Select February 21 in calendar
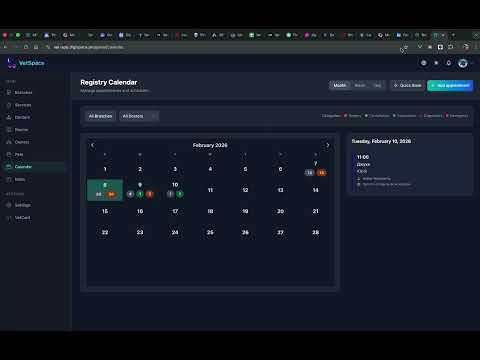Screen dimensions: 480x360 [x=315, y=211]
